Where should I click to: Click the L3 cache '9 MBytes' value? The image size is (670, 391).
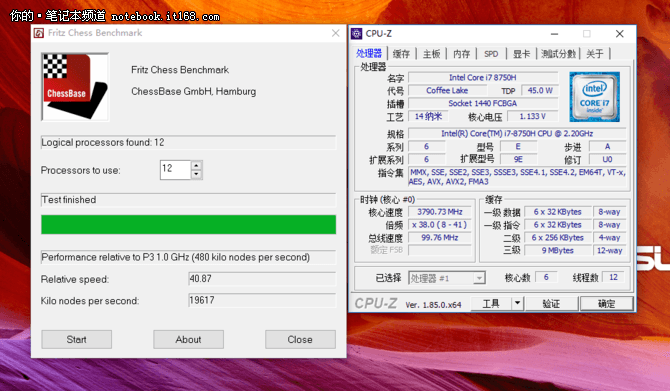click(x=558, y=250)
